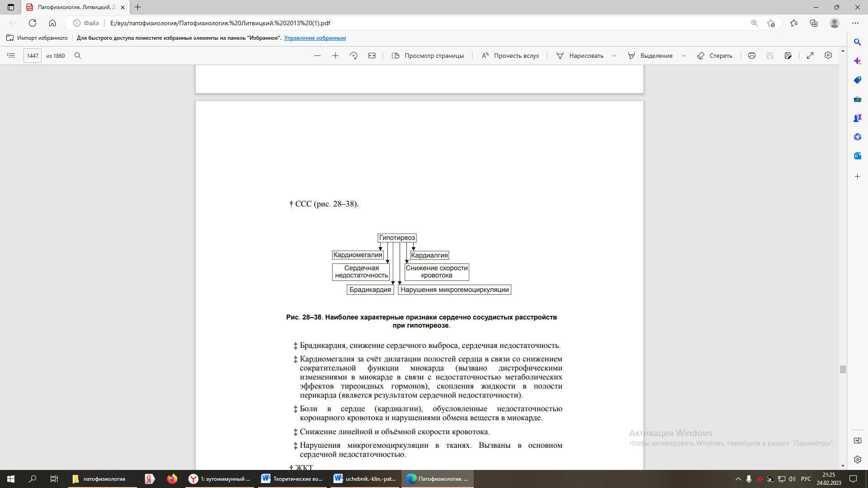The image size is (868, 488).
Task: Switch to Word document Теоритические во...
Action: pyautogui.click(x=292, y=479)
